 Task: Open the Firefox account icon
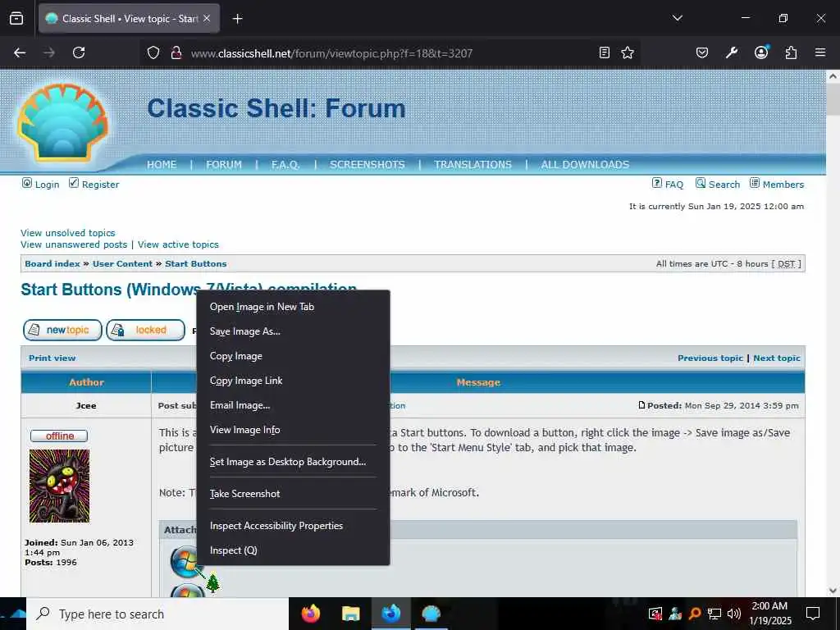click(761, 52)
